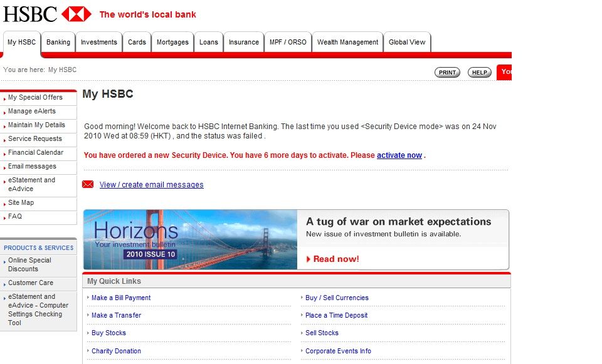Viewport: 602px width, 364px height.
Task: Switch to the Investments tab
Action: click(x=99, y=42)
